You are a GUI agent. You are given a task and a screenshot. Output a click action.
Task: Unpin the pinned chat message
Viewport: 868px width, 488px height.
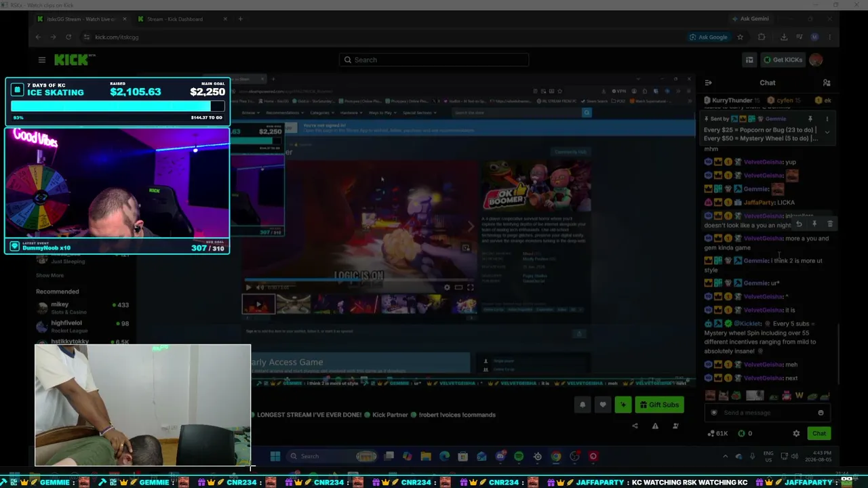[810, 119]
